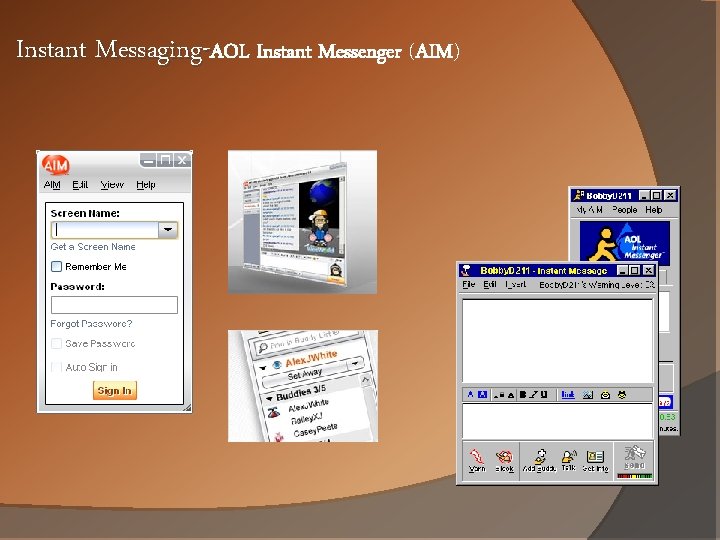Insert a picture using the image toolbar icon
720x540 pixels.
[588, 395]
